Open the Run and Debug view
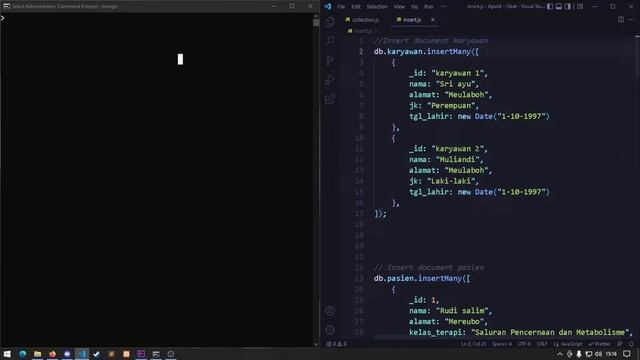The width and height of the screenshot is (640, 360). [x=330, y=80]
